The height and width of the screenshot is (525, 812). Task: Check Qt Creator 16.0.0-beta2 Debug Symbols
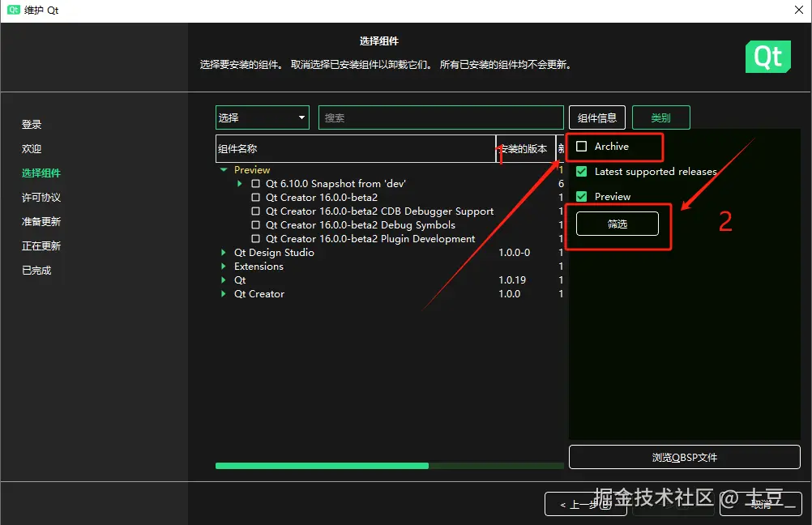tap(255, 224)
